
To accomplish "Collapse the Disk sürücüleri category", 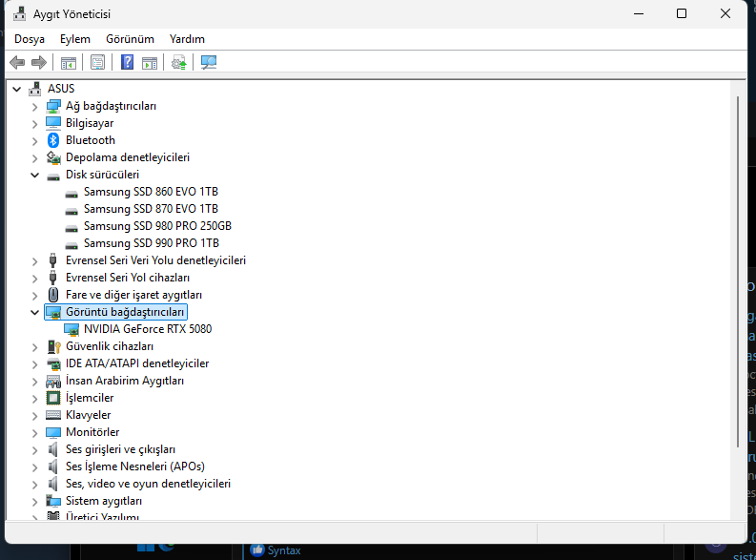I will click(x=34, y=175).
